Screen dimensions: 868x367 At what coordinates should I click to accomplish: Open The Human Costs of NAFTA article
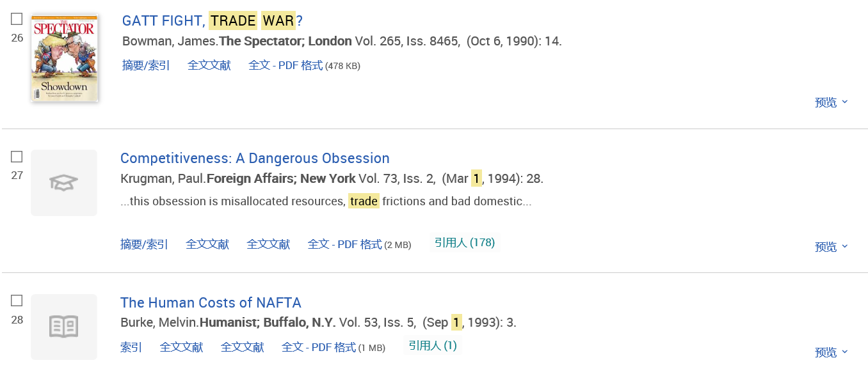click(211, 302)
